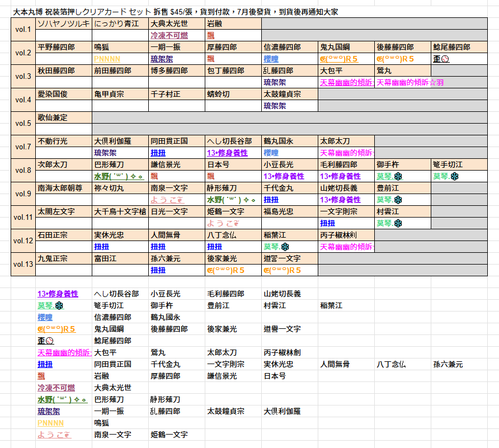Open the 莫琴 link below vol.8 御手杵

point(389,177)
